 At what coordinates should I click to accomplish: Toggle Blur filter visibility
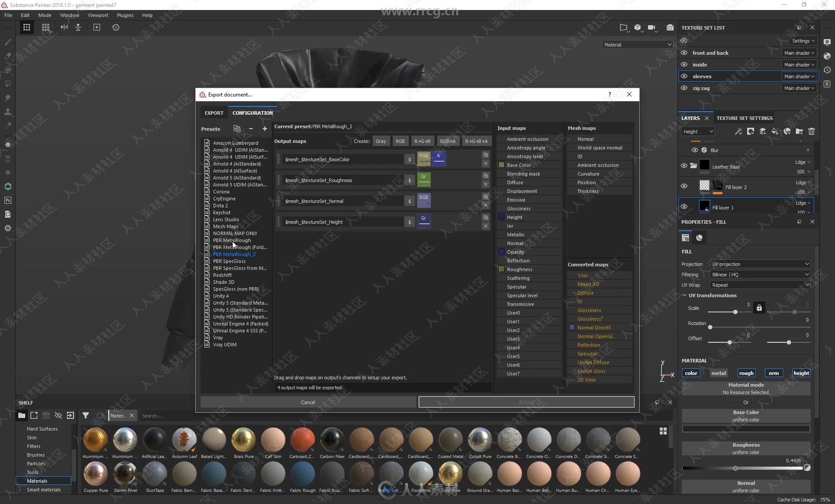(x=695, y=150)
